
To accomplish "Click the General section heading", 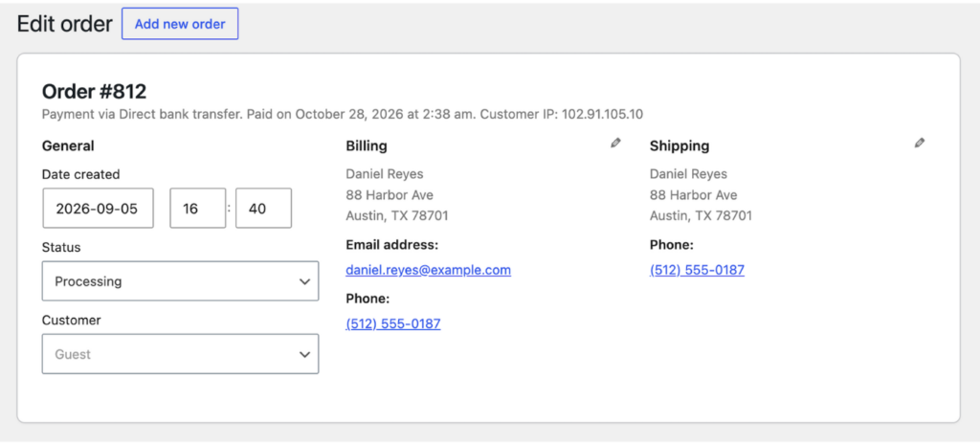I will [x=68, y=145].
